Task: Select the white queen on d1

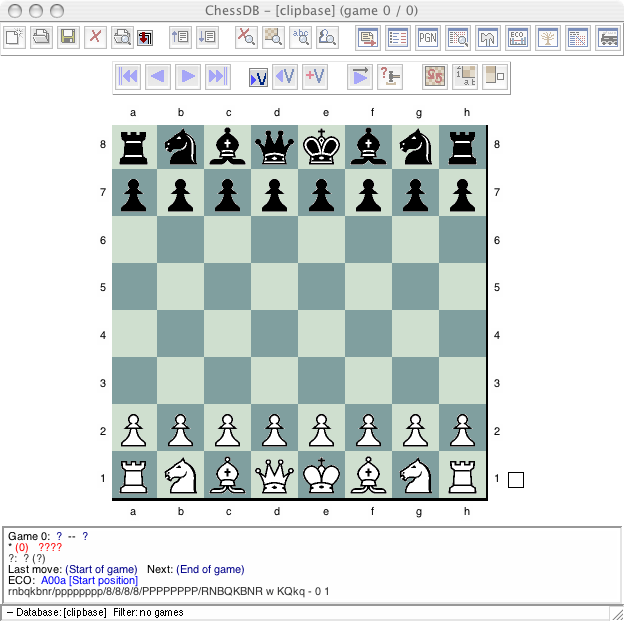Action: [275, 475]
